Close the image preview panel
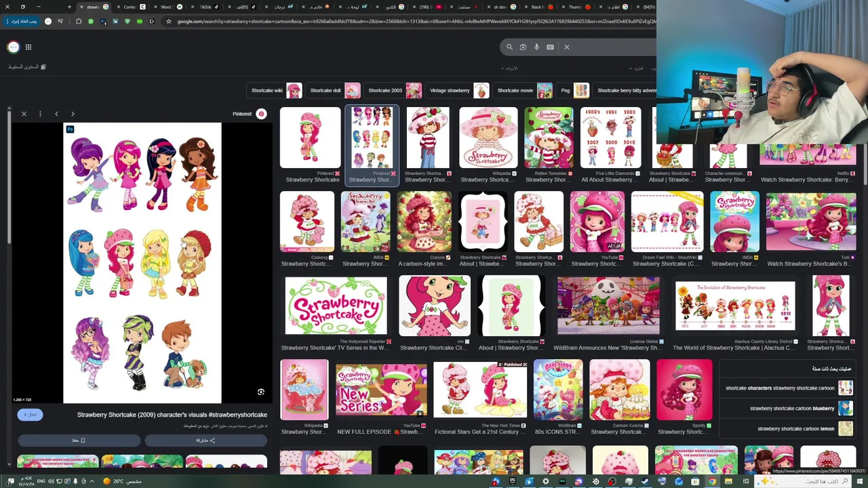 [x=24, y=114]
